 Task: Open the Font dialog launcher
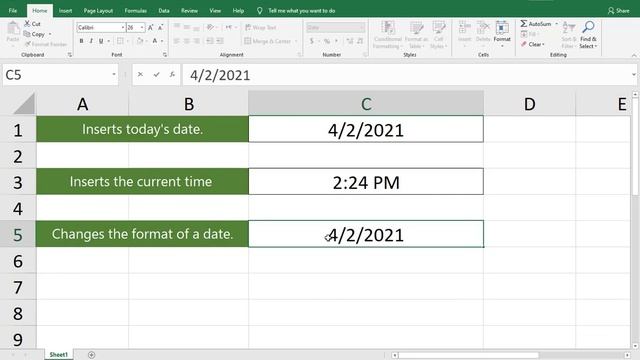165,55
